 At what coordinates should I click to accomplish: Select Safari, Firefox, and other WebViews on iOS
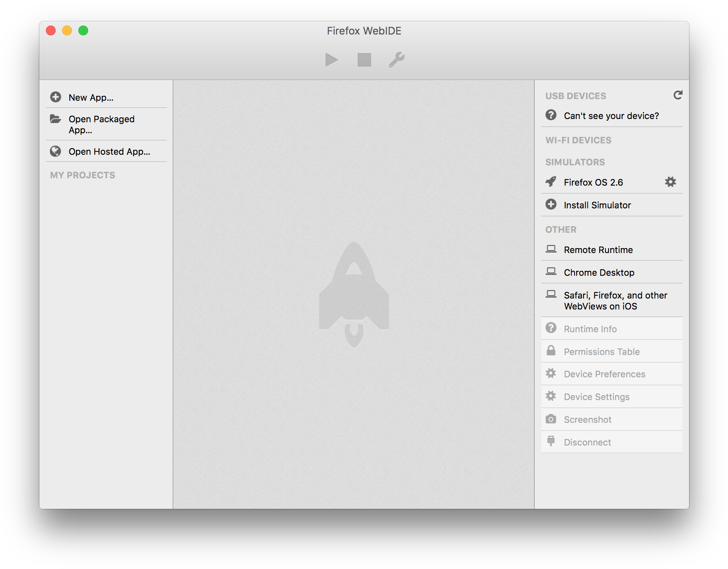611,301
